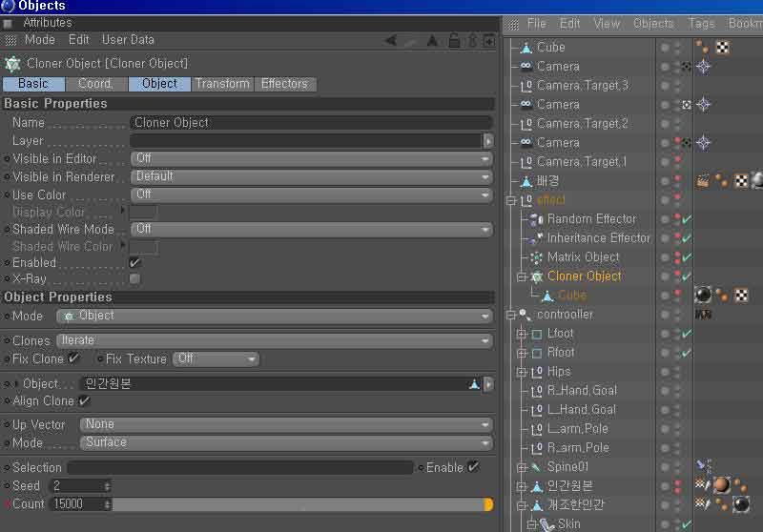The image size is (763, 532).
Task: Click the controoller null object icon
Action: (526, 315)
